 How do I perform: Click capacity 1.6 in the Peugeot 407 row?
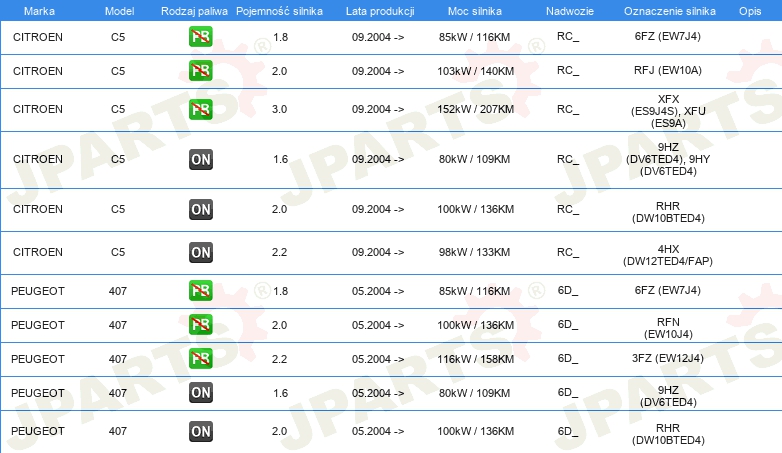coord(280,393)
